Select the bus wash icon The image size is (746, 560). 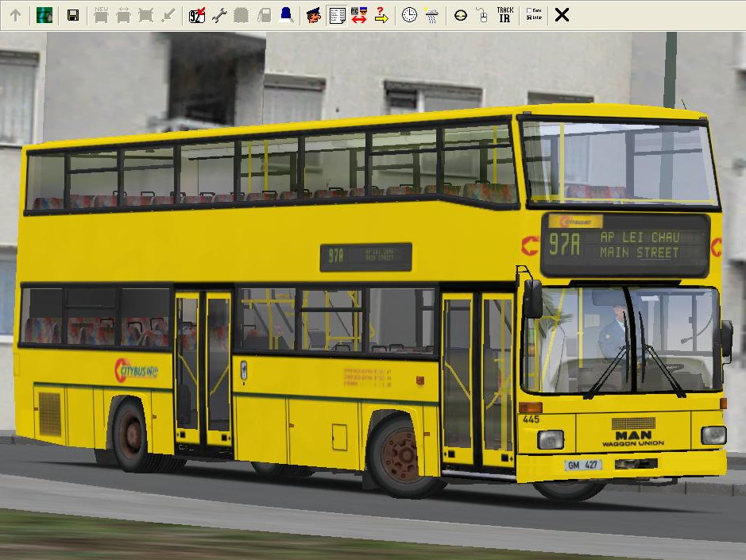point(242,15)
